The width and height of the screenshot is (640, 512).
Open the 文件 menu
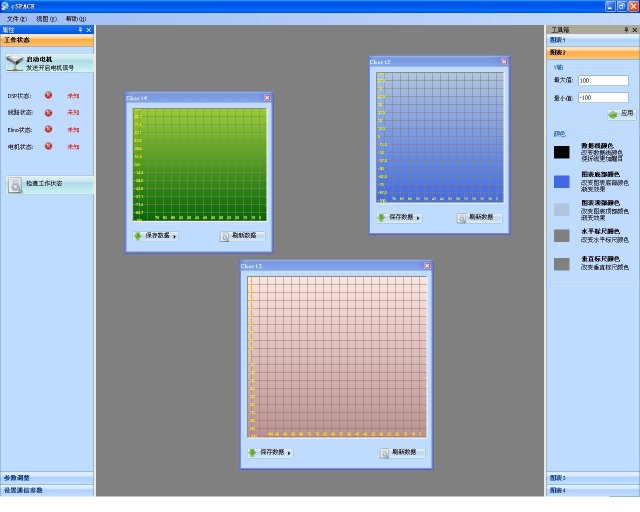point(17,19)
